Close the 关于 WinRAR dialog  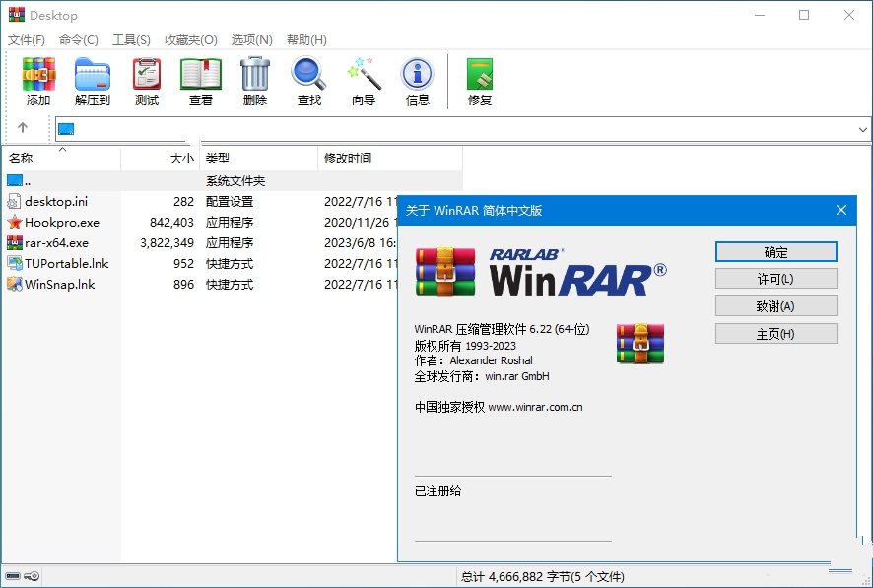[841, 210]
